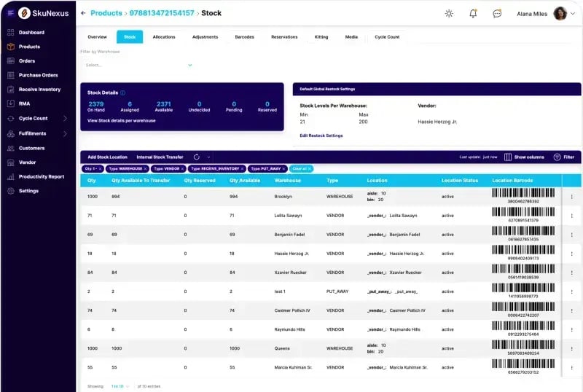This screenshot has width=583, height=392.
Task: Switch to the Reservations tab
Action: point(284,37)
